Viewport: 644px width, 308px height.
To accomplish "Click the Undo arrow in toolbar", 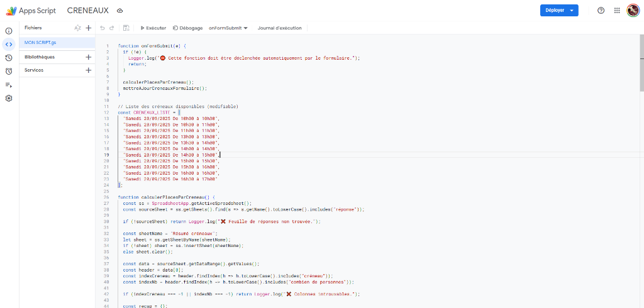I will 103,28.
